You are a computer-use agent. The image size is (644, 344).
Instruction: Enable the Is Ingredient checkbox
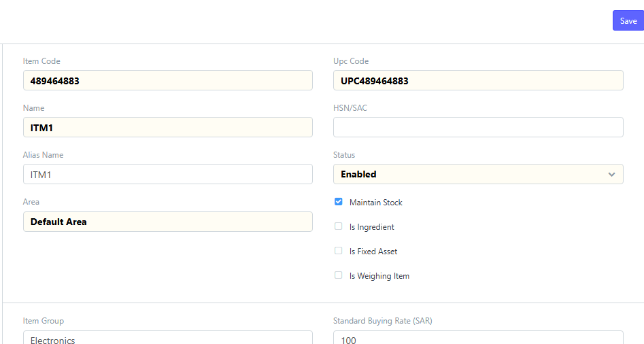click(339, 226)
